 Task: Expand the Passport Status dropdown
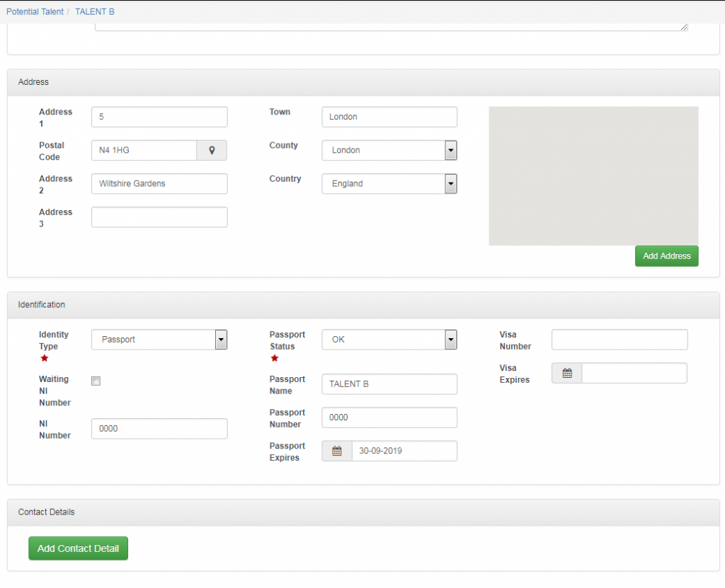450,340
